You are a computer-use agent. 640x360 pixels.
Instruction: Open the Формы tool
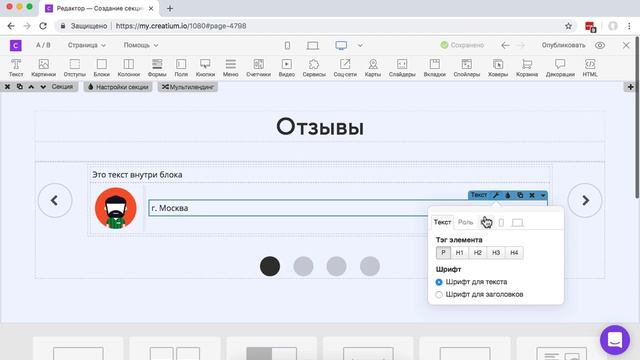(x=157, y=67)
